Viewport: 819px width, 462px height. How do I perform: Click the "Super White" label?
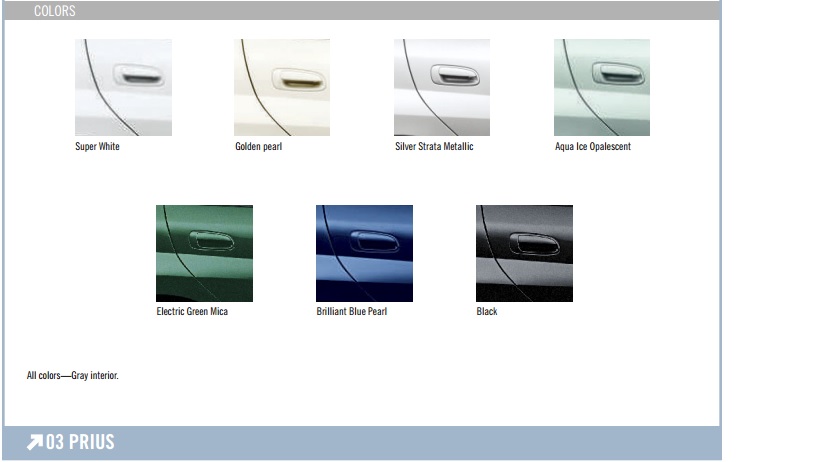[x=97, y=147]
